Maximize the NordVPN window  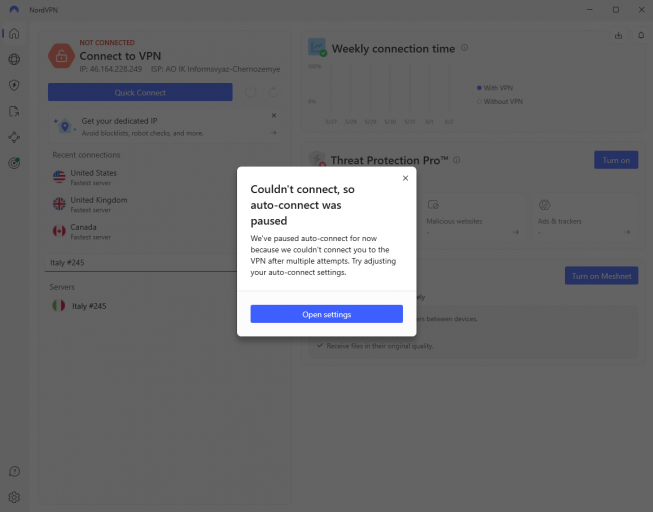(616, 10)
